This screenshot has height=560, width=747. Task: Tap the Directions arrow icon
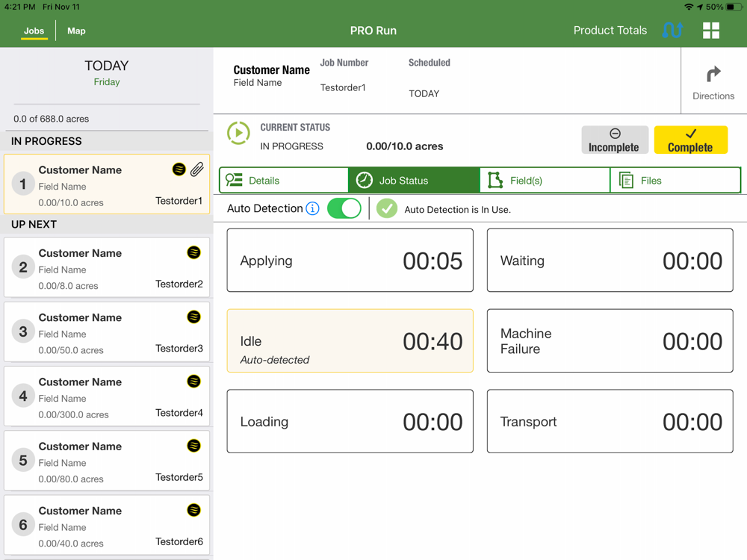713,74
